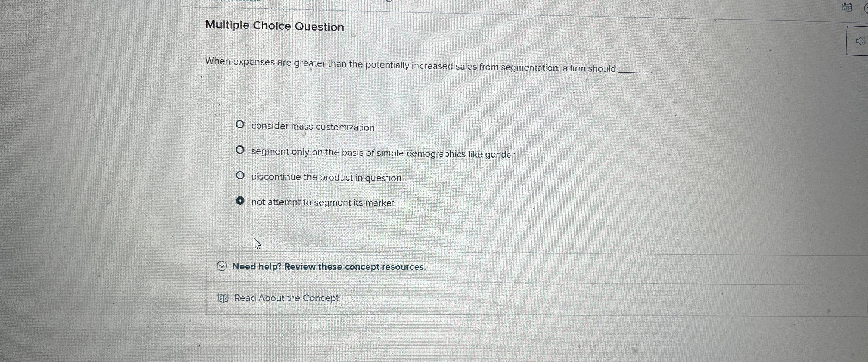Screen dimensions: 868x362
Task: Open the calendar icon at top right
Action: coord(848,7)
